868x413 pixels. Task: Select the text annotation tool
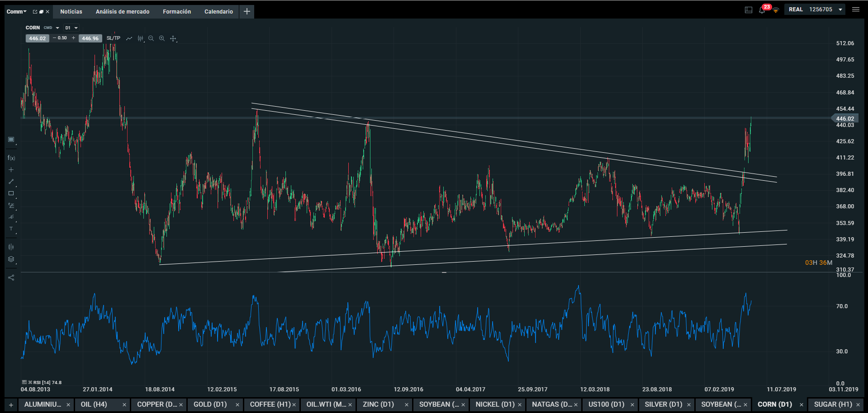[x=11, y=229]
